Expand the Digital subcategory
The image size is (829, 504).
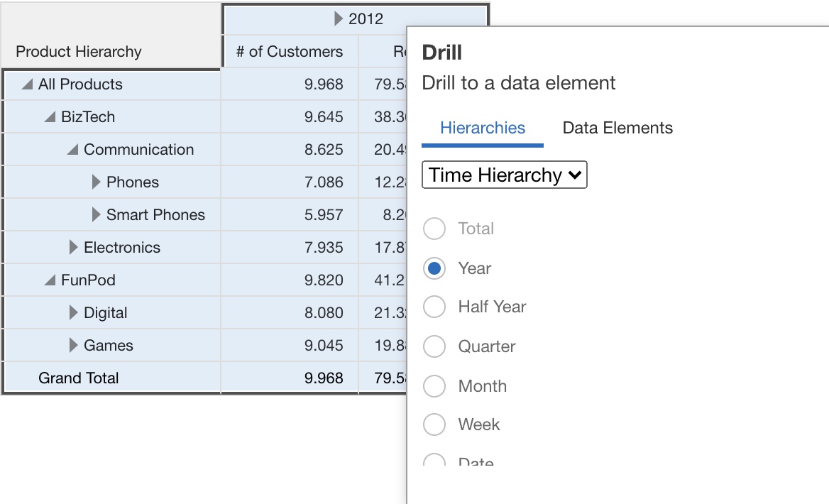point(74,312)
